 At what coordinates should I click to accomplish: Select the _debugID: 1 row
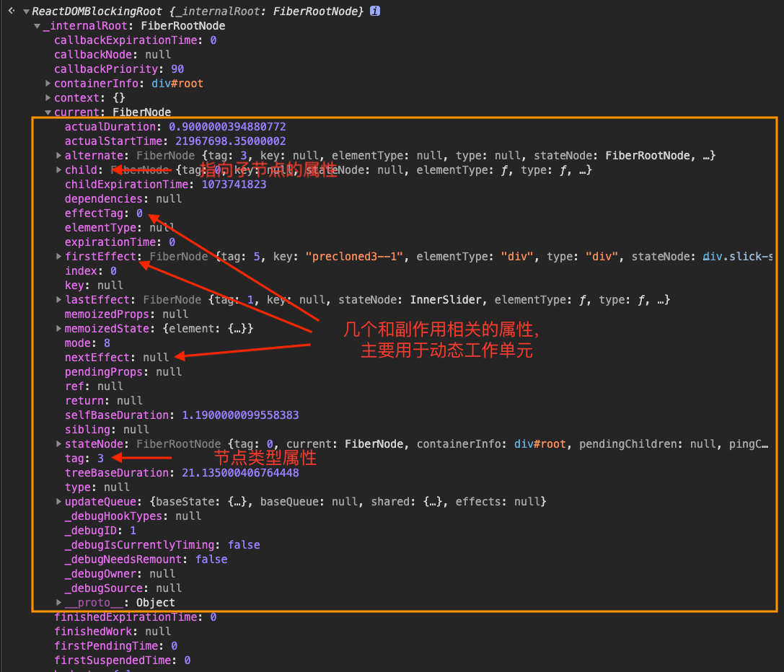point(100,531)
